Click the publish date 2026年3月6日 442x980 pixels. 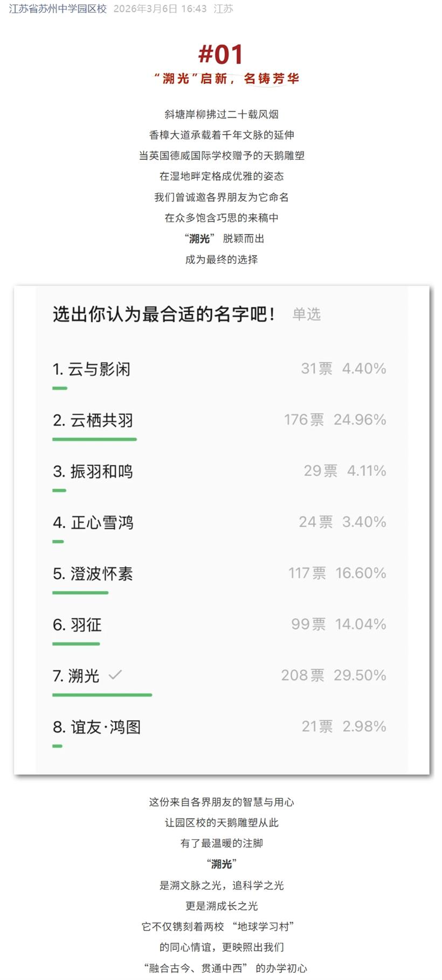coord(145,9)
